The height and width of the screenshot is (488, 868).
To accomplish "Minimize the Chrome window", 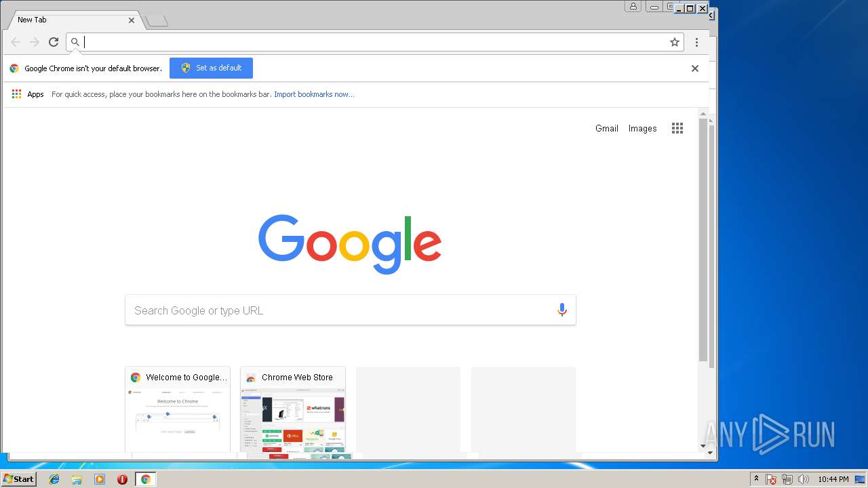I will click(677, 8).
